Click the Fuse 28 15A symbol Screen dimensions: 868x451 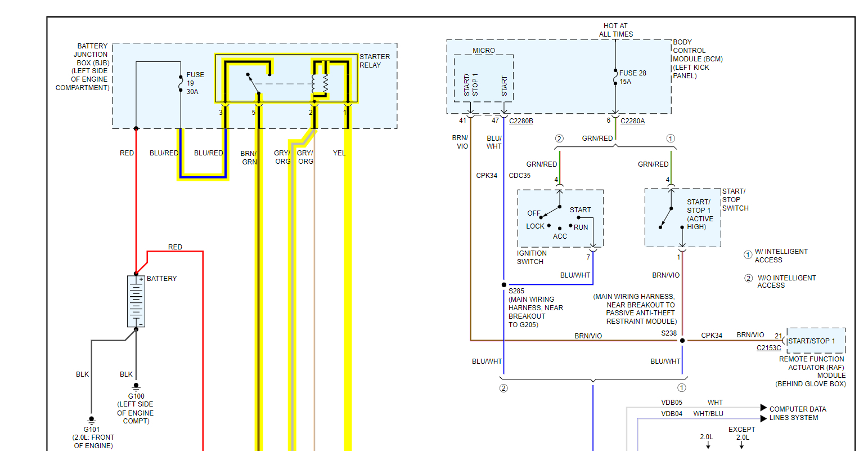pyautogui.click(x=615, y=77)
